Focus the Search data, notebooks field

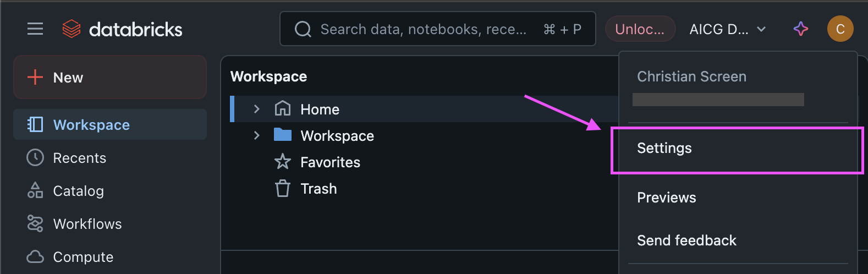click(x=422, y=29)
